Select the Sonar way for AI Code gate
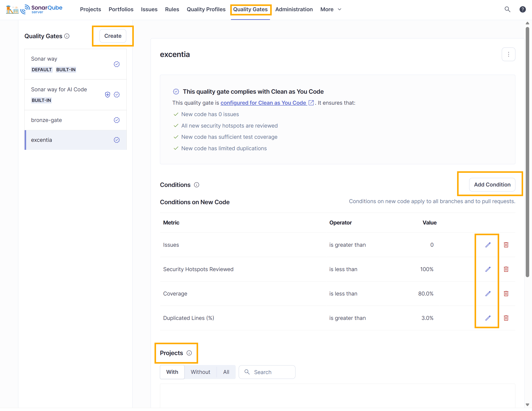The height and width of the screenshot is (411, 532). click(76, 95)
